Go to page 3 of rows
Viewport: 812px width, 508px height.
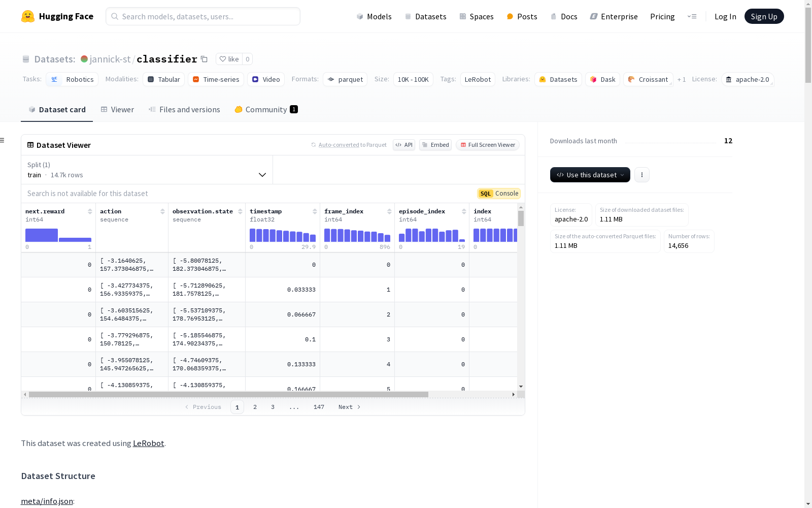point(273,407)
